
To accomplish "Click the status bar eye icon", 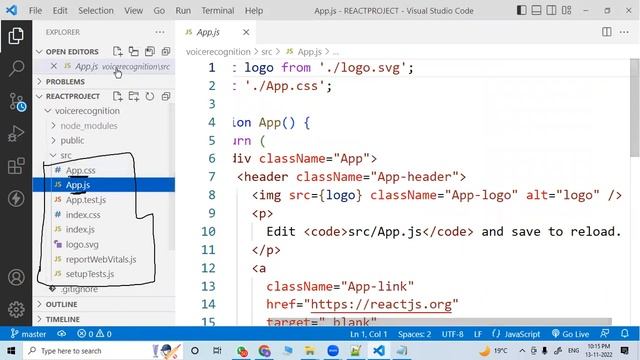I will (62, 334).
